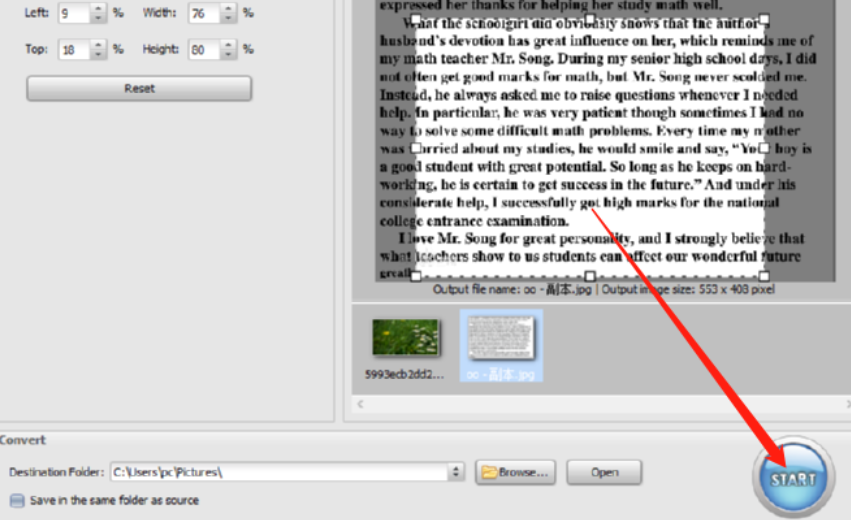The width and height of the screenshot is (851, 520).
Task: Decrease the Width value with down arrow
Action: (228, 18)
